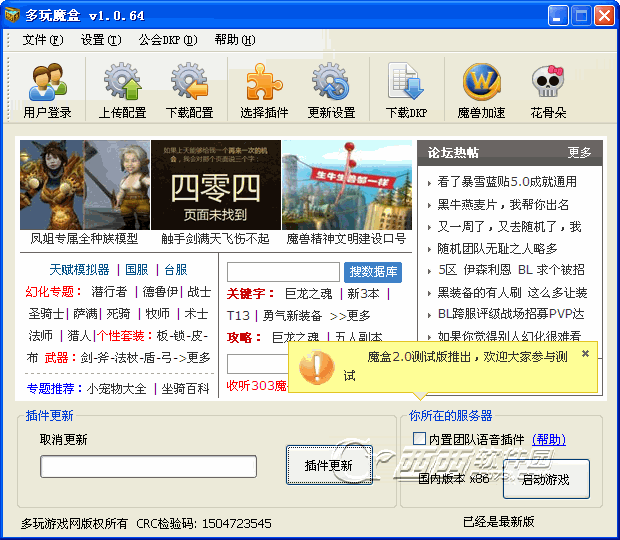This screenshot has height=540, width=620.
Task: Open the 选择插件 puzzle-piece plugin icon
Action: click(x=264, y=90)
